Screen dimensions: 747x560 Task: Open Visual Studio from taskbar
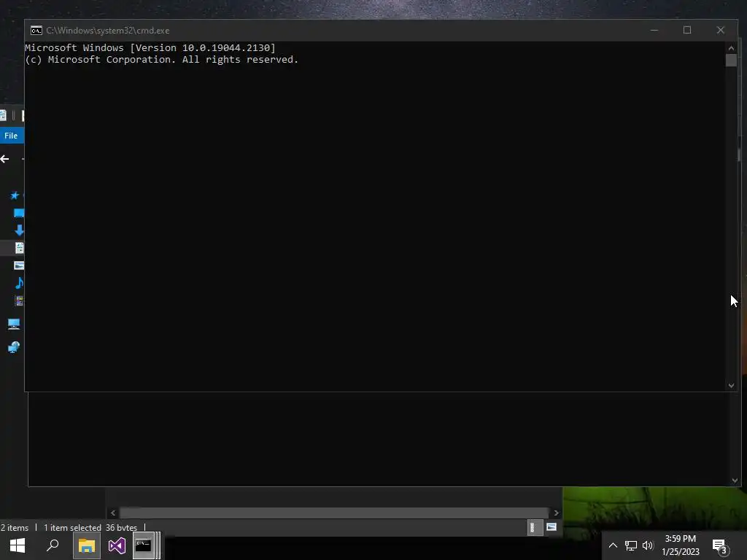coord(117,545)
